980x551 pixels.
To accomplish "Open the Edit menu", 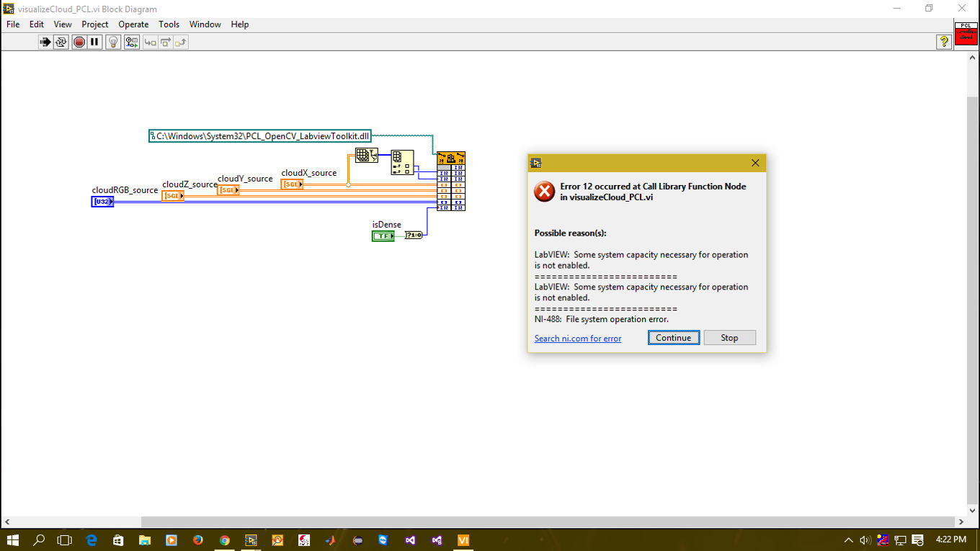I will pos(37,24).
